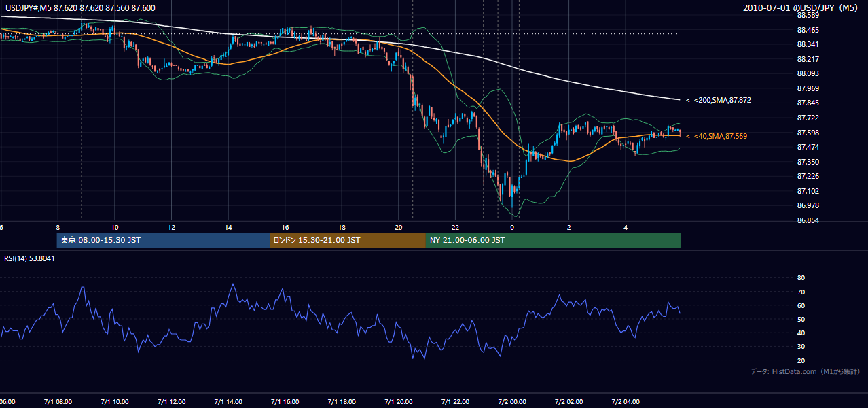This screenshot has width=868, height=408.
Task: Click RSI scale value 50
Action: [x=801, y=319]
